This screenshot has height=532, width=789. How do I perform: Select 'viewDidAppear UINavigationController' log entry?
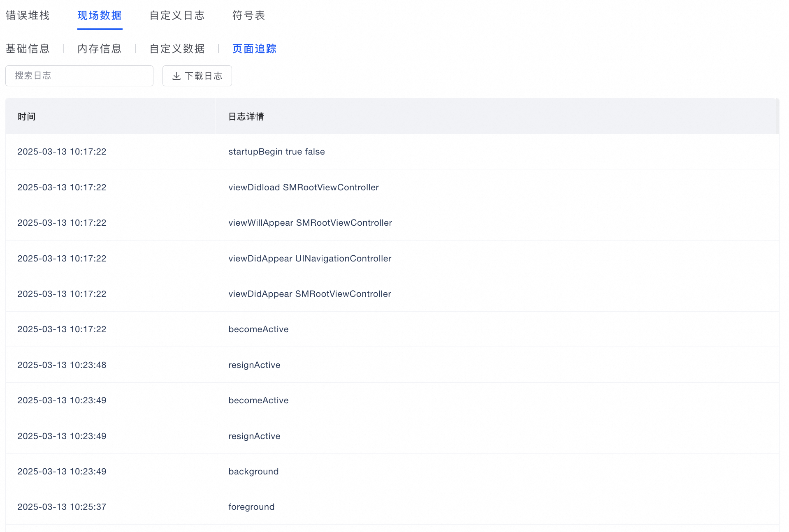pyautogui.click(x=310, y=259)
